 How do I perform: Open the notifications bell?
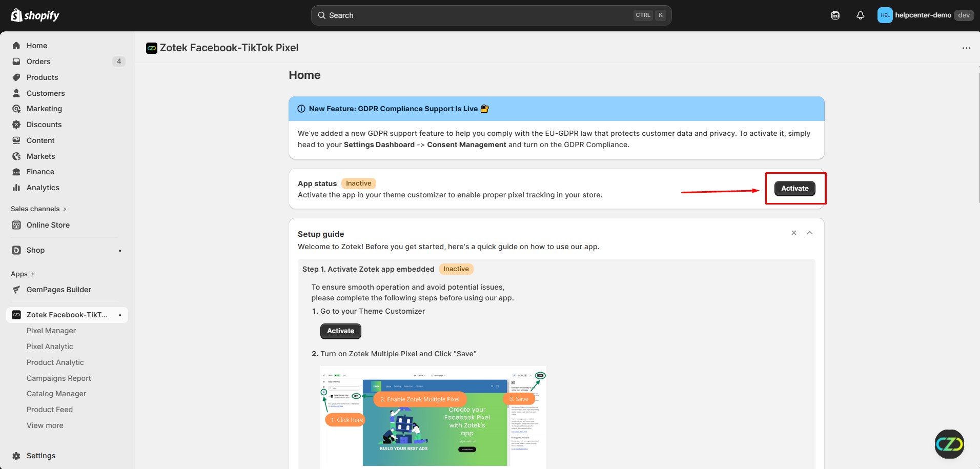point(861,15)
